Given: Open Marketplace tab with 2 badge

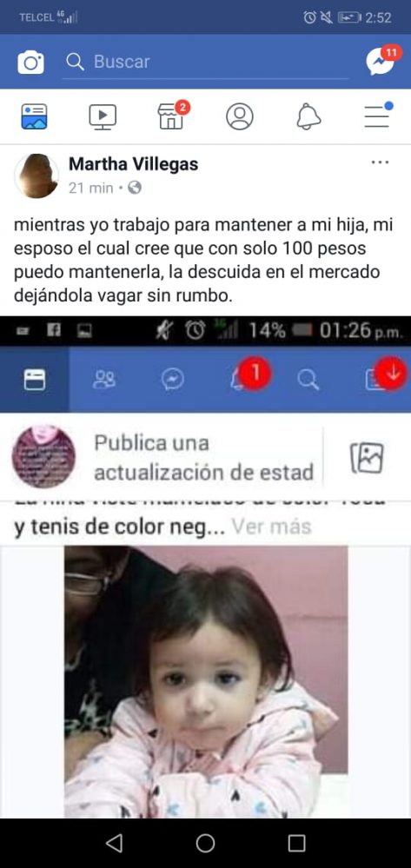Looking at the screenshot, I should pos(172,116).
